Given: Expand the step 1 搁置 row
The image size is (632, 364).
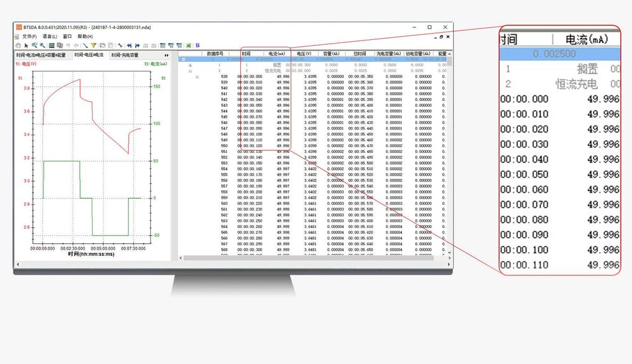Looking at the screenshot, I should pyautogui.click(x=190, y=65).
